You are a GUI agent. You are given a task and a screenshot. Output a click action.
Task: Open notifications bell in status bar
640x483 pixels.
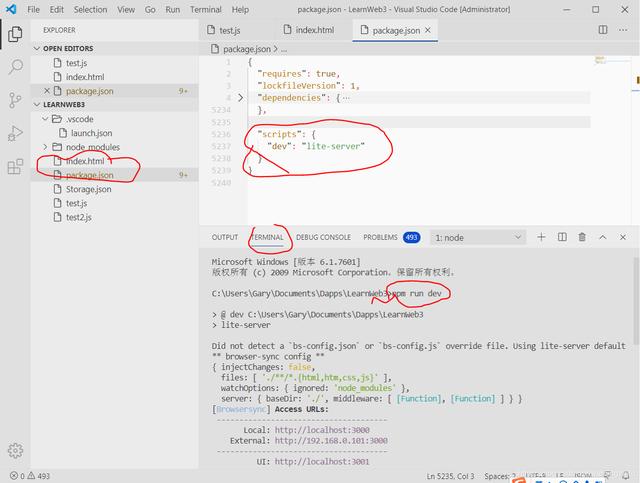(x=626, y=476)
